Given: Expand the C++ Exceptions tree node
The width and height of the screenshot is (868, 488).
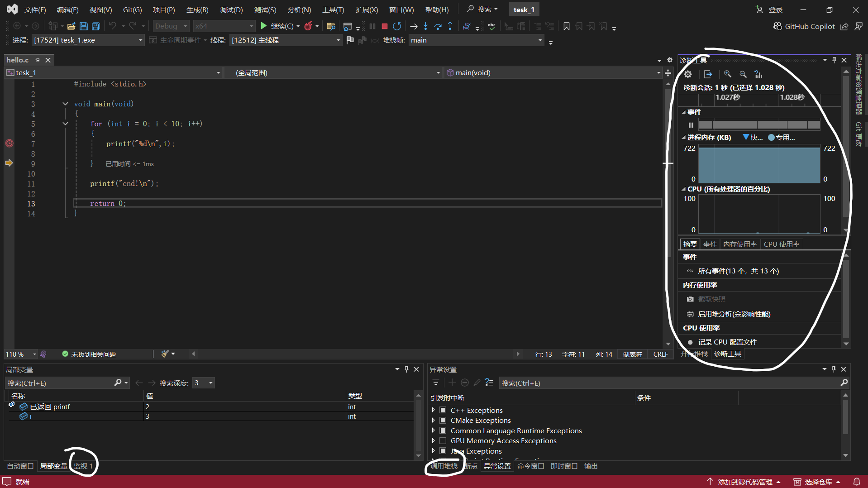Looking at the screenshot, I should point(433,410).
